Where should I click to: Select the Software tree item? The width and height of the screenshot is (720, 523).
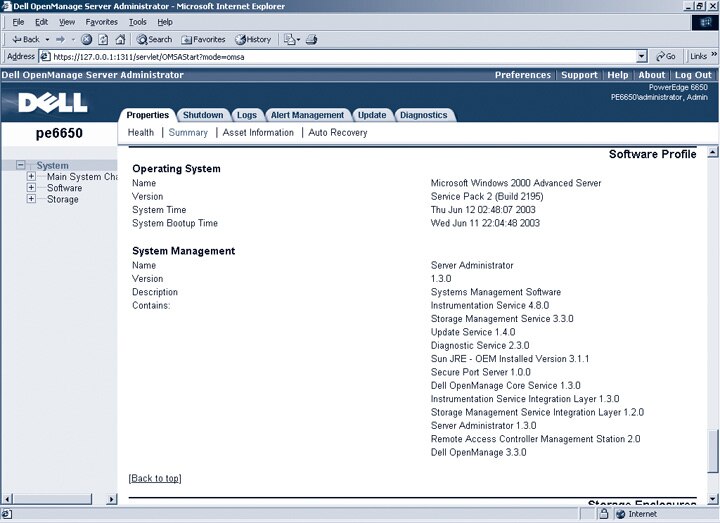click(64, 188)
